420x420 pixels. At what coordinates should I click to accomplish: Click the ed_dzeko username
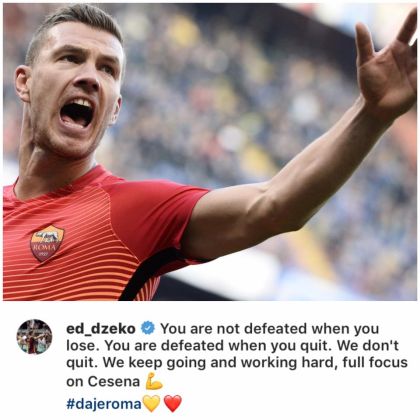[x=101, y=329]
